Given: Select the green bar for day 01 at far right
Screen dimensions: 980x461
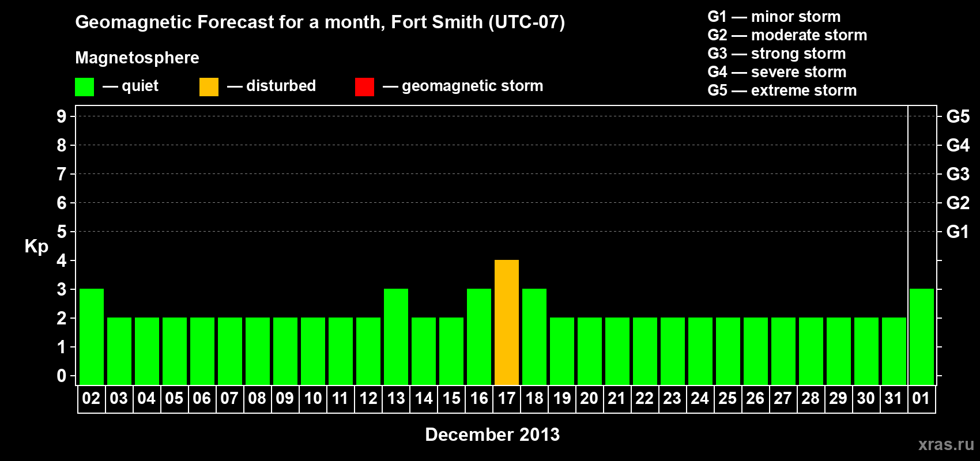Looking at the screenshot, I should 922,337.
